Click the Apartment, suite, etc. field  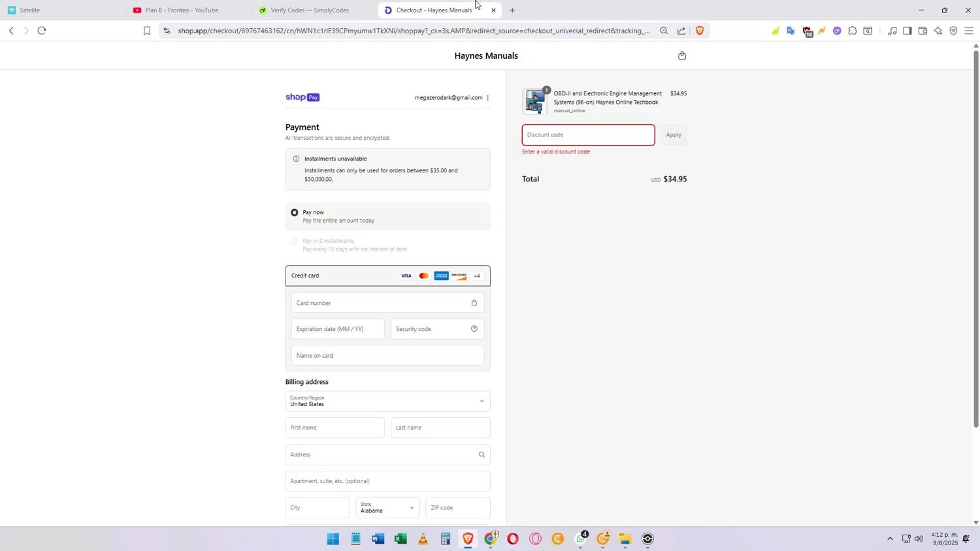click(387, 482)
